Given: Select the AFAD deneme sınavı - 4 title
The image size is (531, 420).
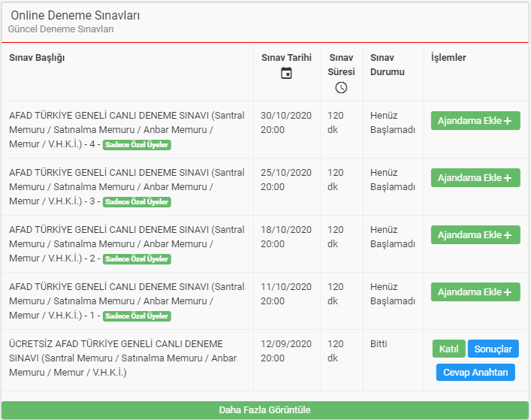Looking at the screenshot, I should (127, 130).
